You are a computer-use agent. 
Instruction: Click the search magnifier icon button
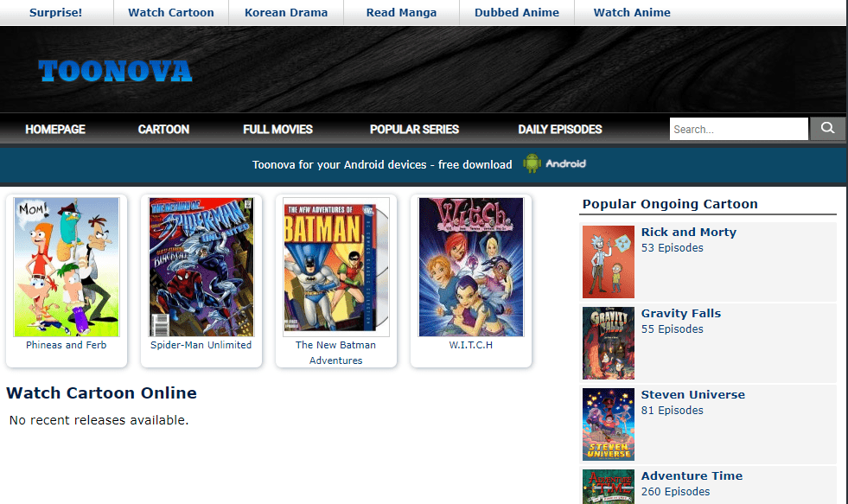coord(827,129)
